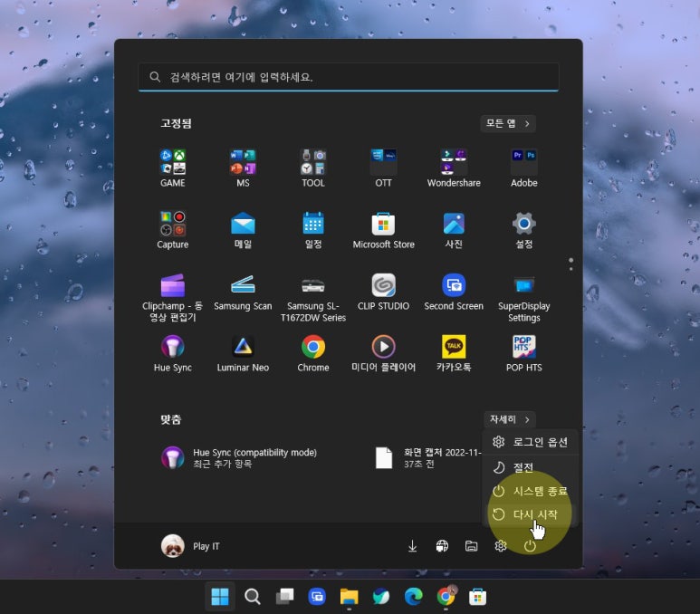This screenshot has width=700, height=614.
Task: Open File Explorer icon in Start footer
Action: (x=472, y=546)
